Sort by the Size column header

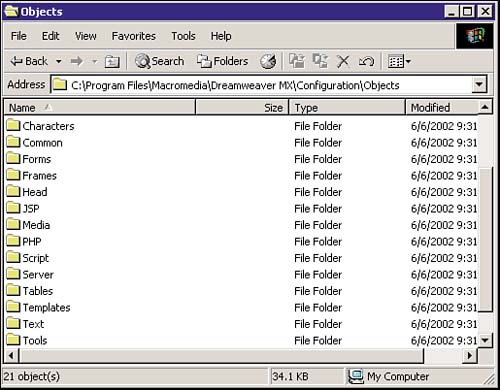coord(242,108)
